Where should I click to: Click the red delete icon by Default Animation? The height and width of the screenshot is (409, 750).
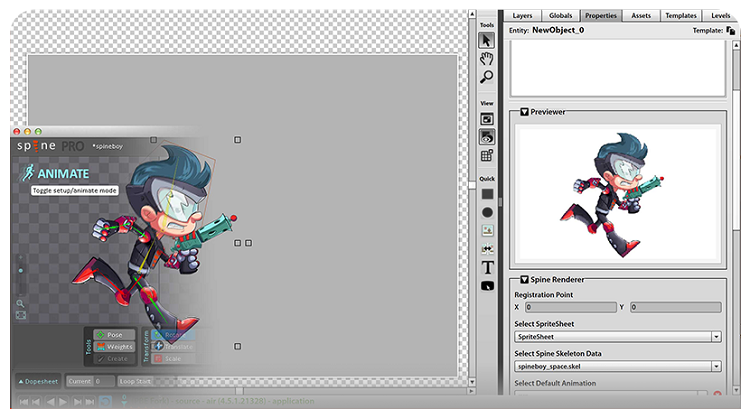tap(717, 394)
